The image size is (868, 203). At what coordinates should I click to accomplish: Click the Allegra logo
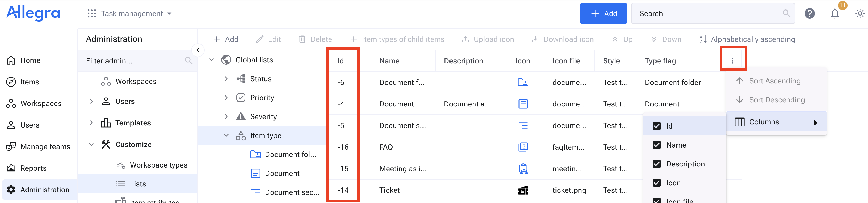33,13
